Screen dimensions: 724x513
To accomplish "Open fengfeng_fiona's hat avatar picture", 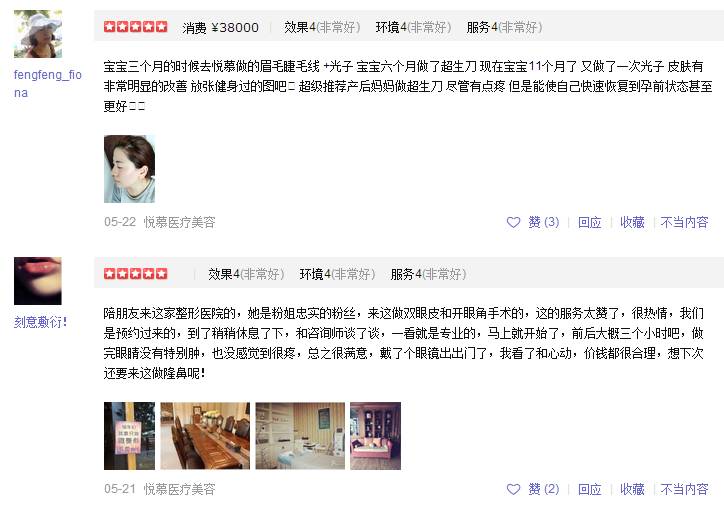I will point(38,34).
